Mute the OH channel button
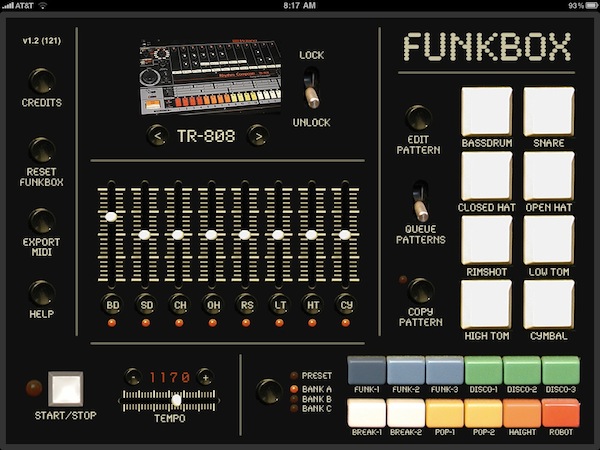Screen dimensions: 600x450 [213, 305]
